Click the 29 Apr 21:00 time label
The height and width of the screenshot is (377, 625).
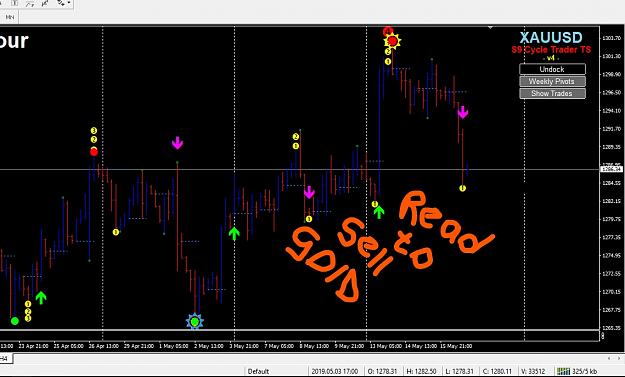(x=139, y=346)
